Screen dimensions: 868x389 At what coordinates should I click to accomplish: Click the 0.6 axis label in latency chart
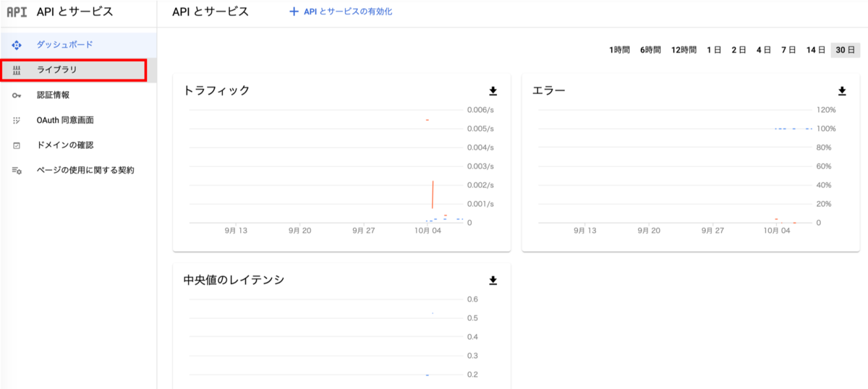472,299
